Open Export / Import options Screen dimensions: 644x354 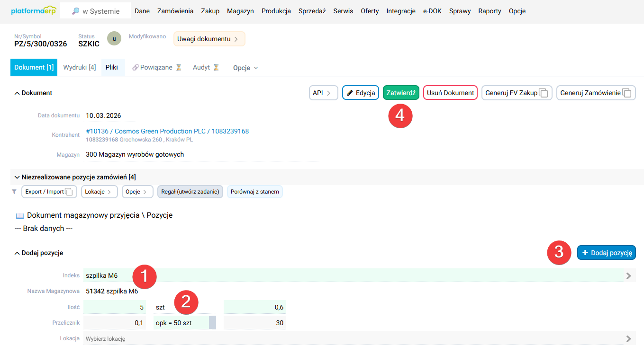(x=49, y=192)
